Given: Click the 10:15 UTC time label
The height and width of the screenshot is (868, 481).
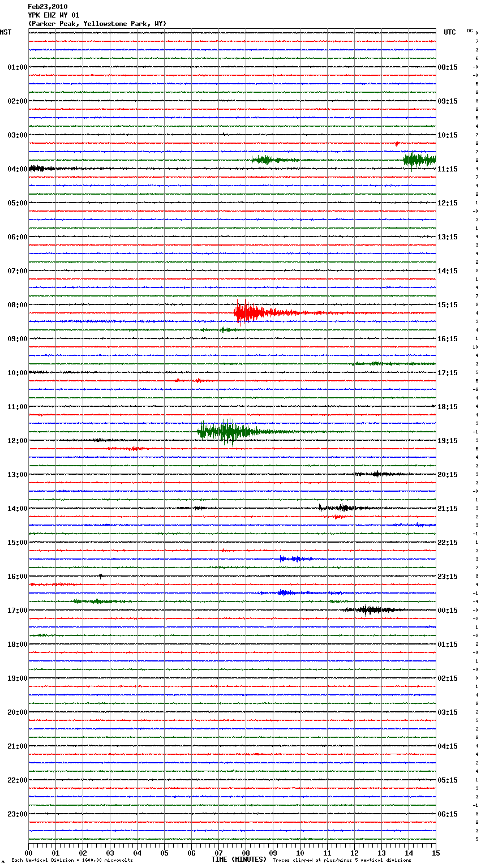Looking at the screenshot, I should pos(448,135).
